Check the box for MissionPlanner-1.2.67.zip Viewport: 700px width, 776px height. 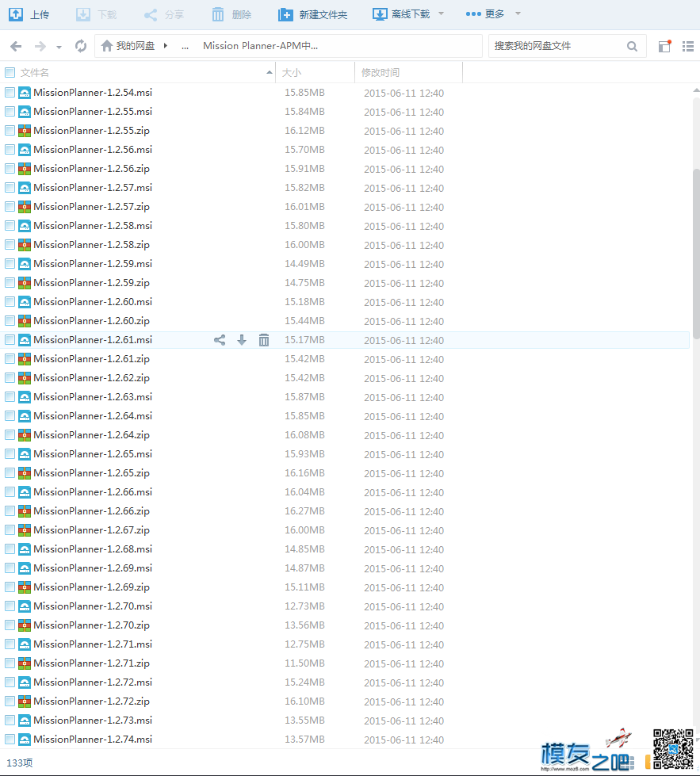coord(10,530)
